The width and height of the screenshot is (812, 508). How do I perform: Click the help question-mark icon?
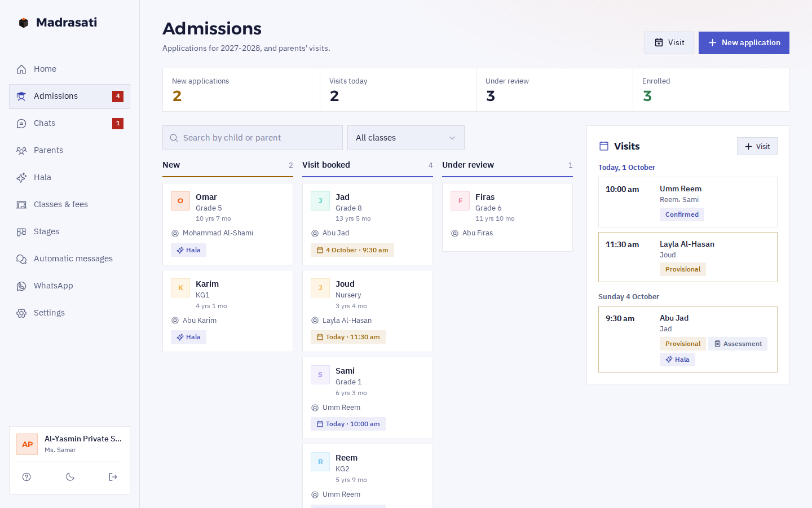click(x=27, y=477)
